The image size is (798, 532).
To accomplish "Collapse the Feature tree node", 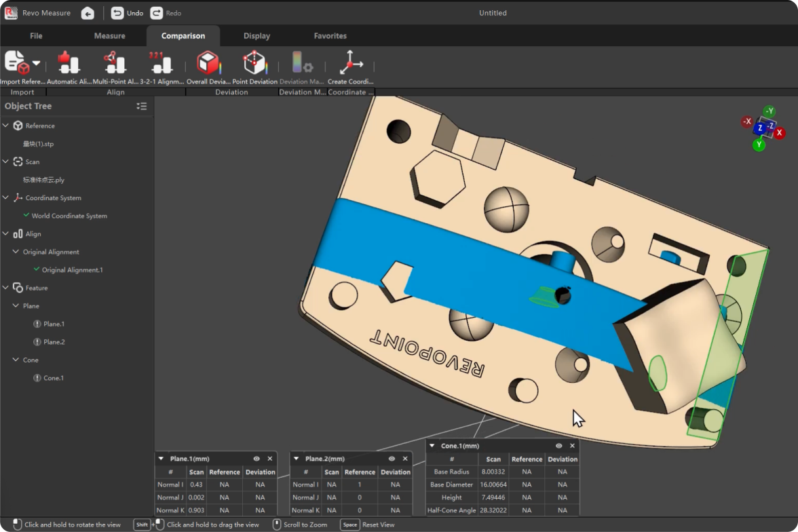I will 5,288.
